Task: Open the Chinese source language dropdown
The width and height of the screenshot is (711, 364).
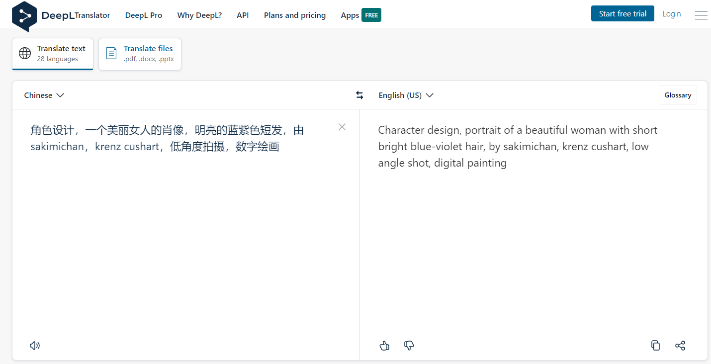Action: 44,95
